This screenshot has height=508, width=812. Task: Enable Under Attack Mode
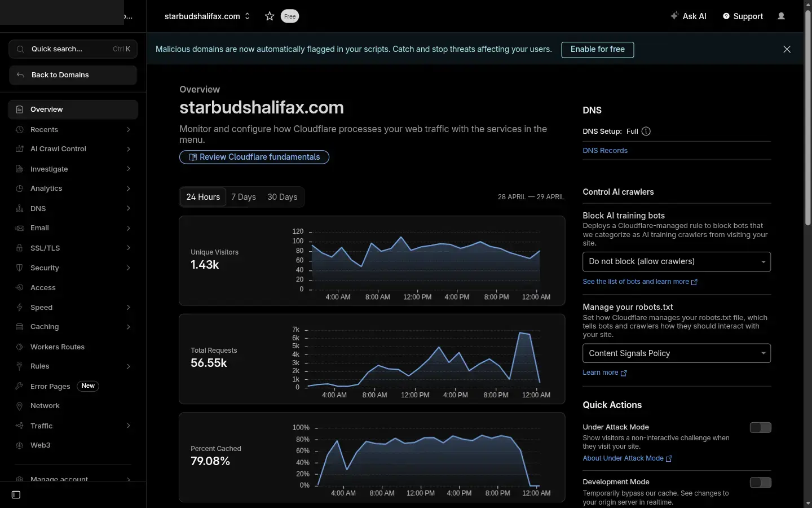pyautogui.click(x=760, y=428)
